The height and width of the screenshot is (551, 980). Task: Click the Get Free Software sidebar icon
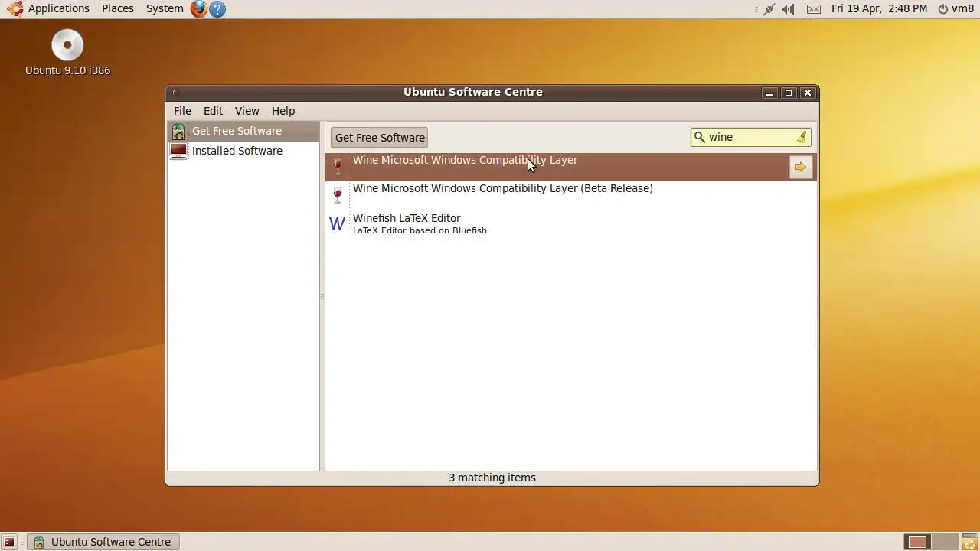click(x=178, y=131)
